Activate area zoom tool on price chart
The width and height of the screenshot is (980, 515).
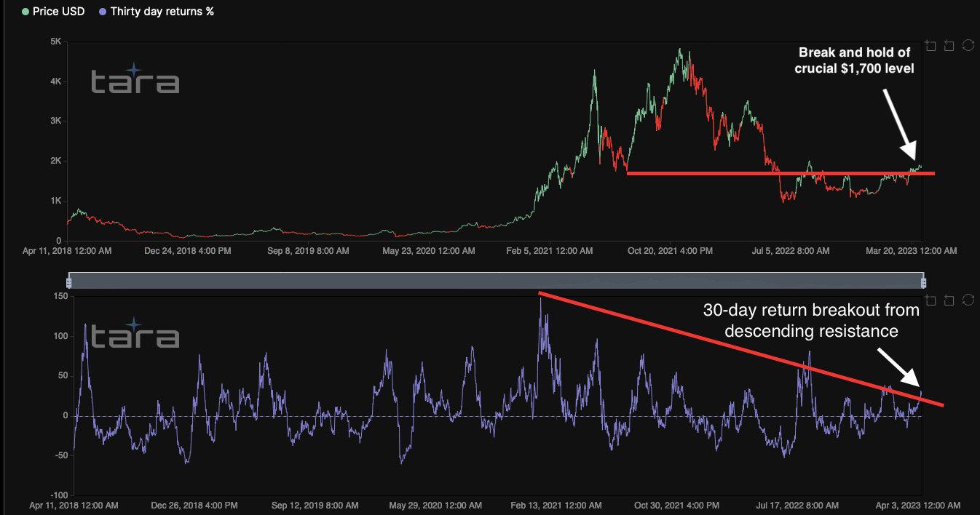point(930,46)
